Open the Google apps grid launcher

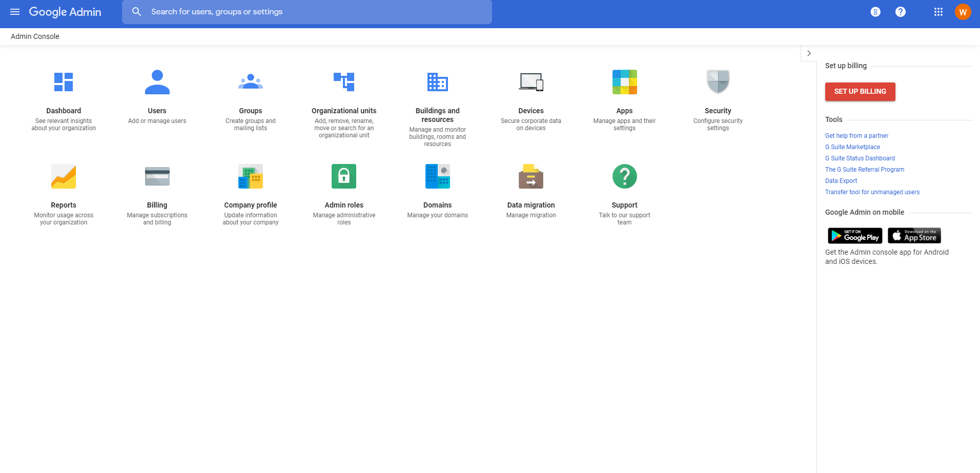coord(938,12)
